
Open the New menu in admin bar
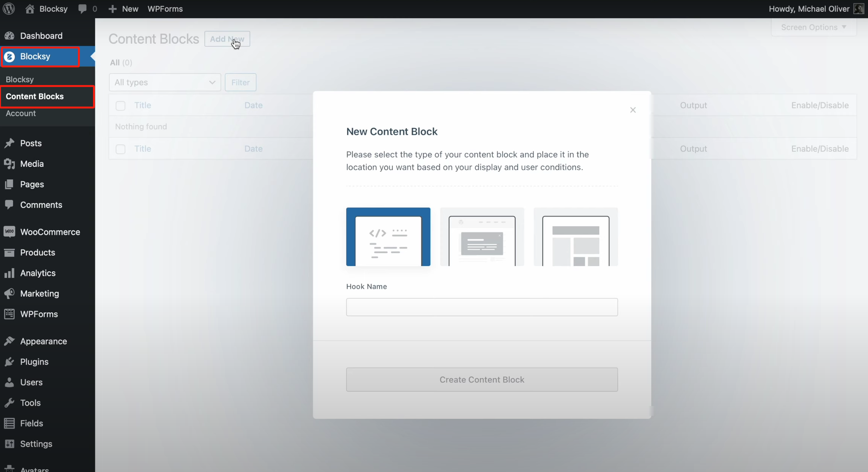(x=123, y=9)
